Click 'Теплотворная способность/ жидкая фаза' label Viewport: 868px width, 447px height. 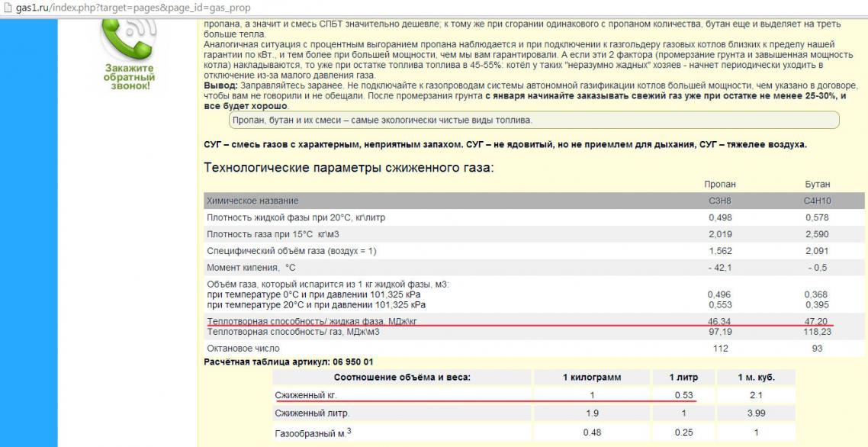pyautogui.click(x=311, y=321)
